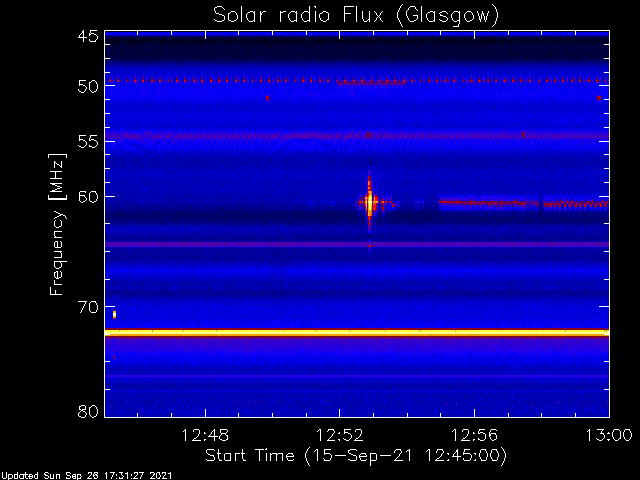Select the "70" frequency tick label

coord(88,307)
